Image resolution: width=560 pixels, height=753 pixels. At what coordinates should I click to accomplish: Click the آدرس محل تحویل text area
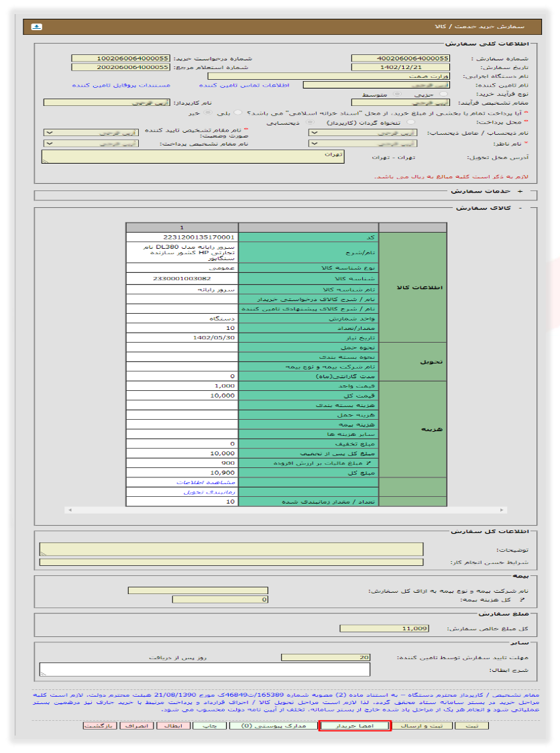pos(193,156)
